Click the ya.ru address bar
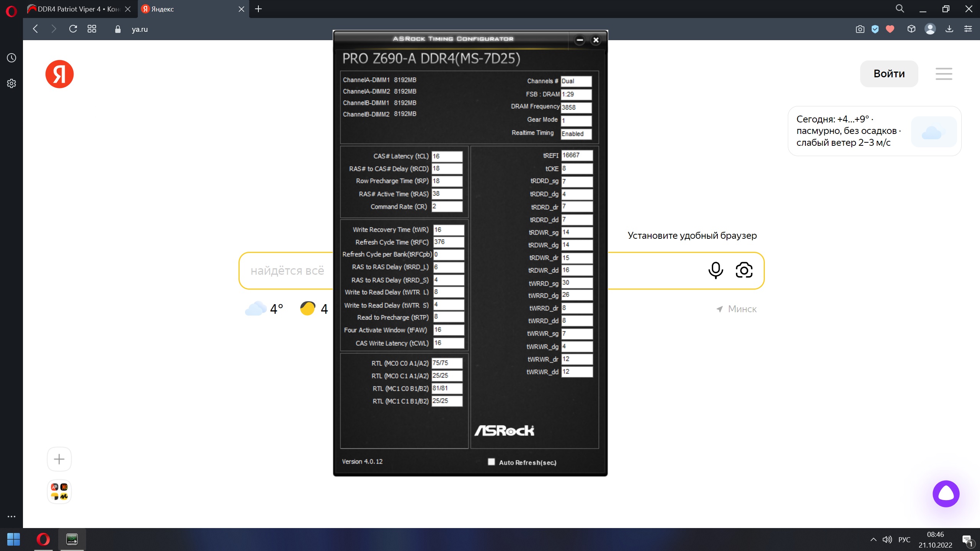The height and width of the screenshot is (551, 980). 140,29
